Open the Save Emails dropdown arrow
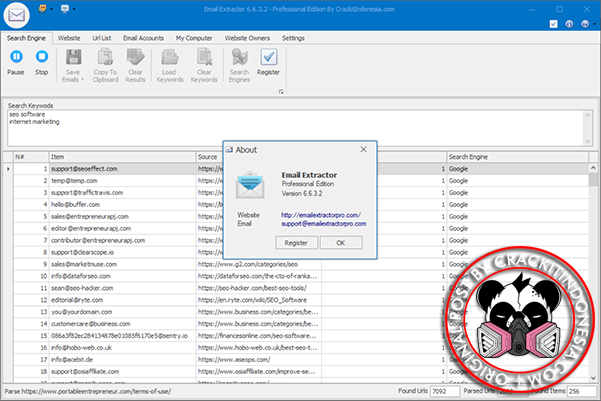The height and width of the screenshot is (401, 601). coord(82,80)
